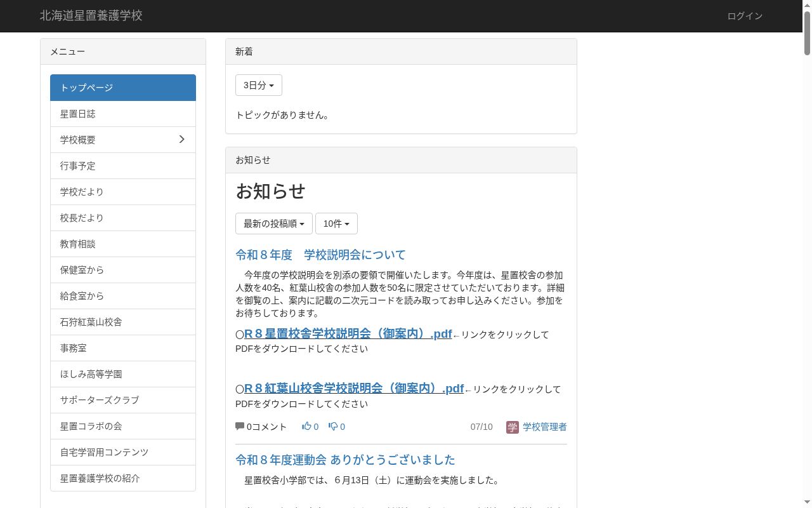Open 星置日誌 from the menu
812x508 pixels.
coord(123,114)
